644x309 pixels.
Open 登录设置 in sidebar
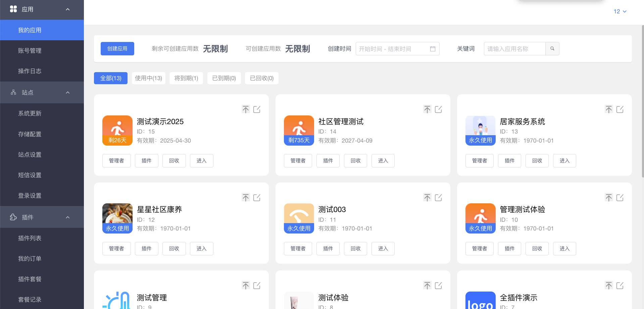[42, 196]
